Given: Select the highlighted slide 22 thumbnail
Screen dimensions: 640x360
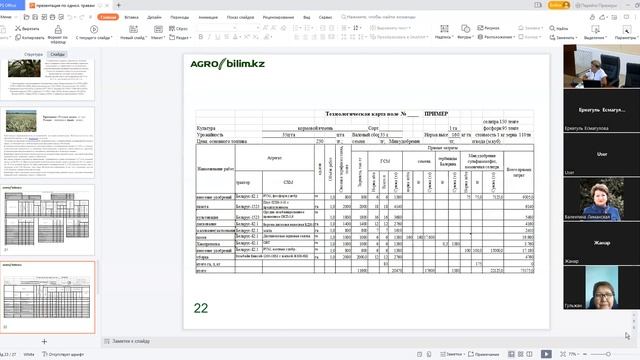Looking at the screenshot, I should 48,297.
